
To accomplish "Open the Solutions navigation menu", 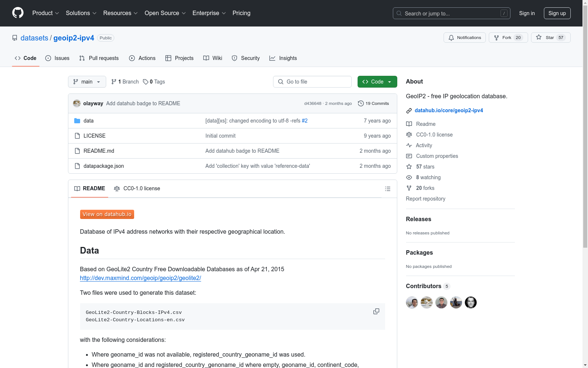I will [81, 13].
